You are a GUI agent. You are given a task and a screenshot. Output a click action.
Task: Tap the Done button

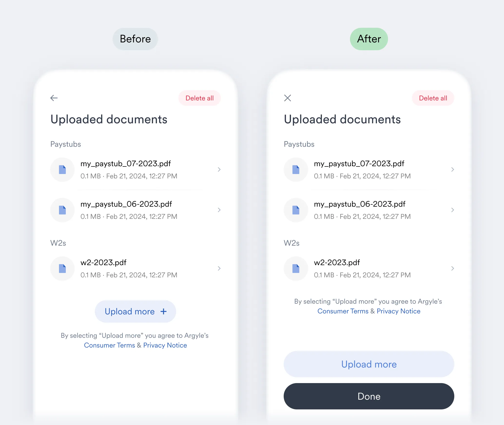point(369,396)
